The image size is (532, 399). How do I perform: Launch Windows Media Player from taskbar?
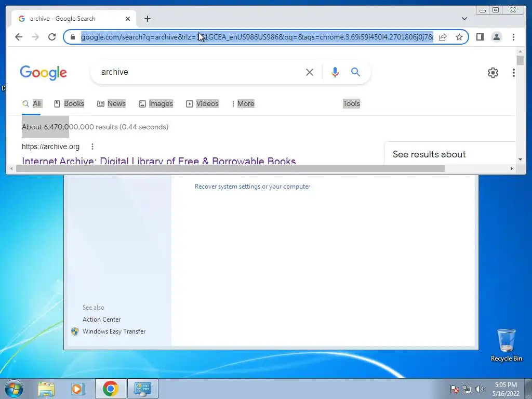78,389
